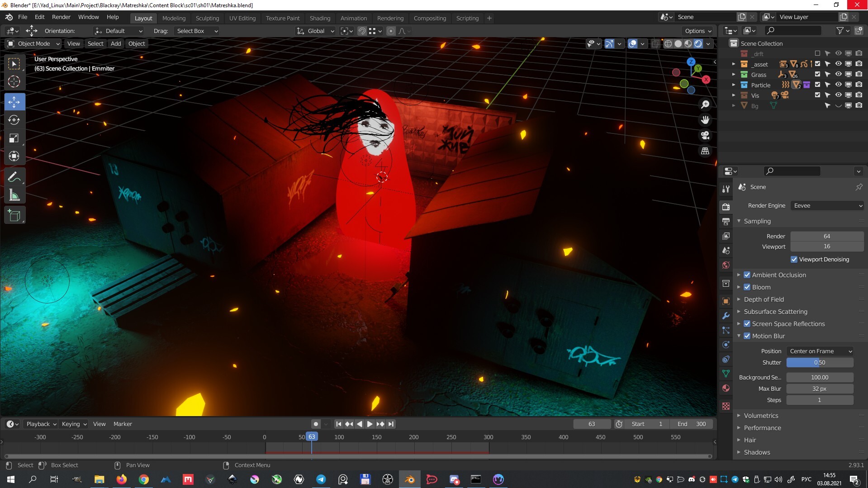Viewport: 868px width, 488px height.
Task: Change the Motion Blur Position dropdown
Action: [x=820, y=351]
